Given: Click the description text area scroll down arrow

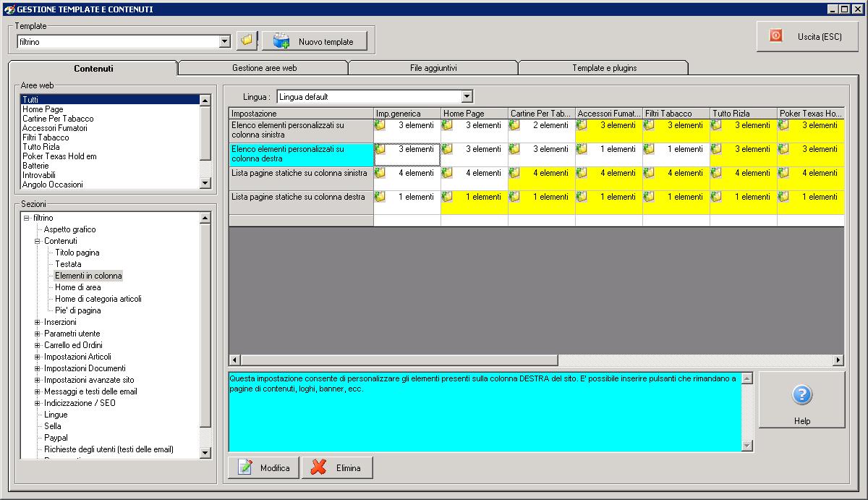Looking at the screenshot, I should [x=747, y=446].
